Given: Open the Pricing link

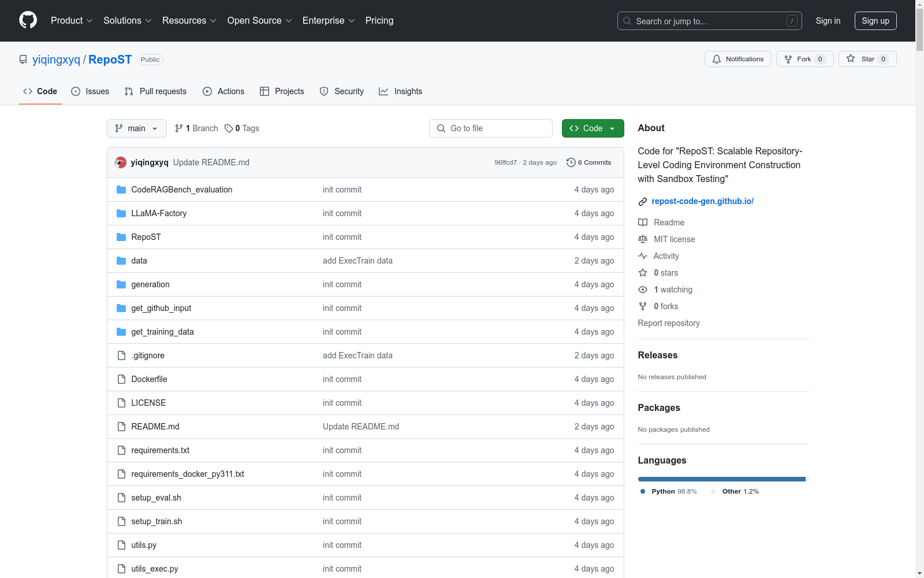Looking at the screenshot, I should click(379, 21).
